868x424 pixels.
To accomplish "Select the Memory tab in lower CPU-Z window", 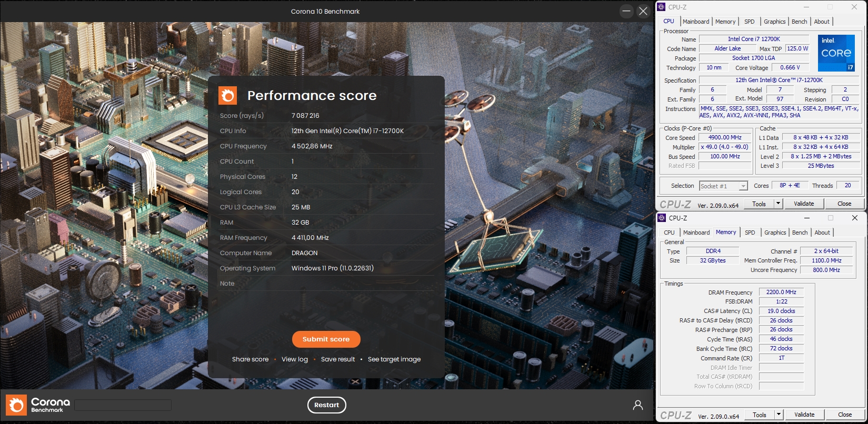I will click(x=726, y=232).
